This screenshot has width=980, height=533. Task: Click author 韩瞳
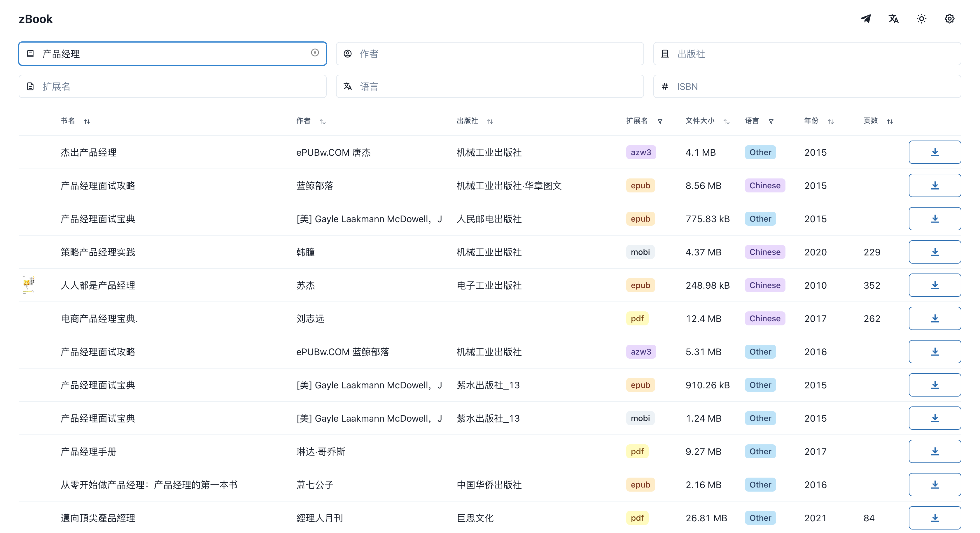(305, 252)
